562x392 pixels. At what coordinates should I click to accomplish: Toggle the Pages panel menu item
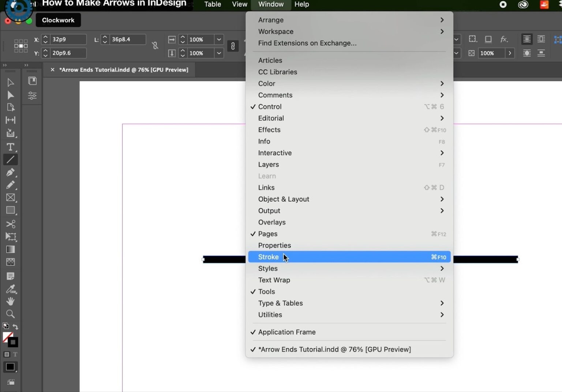tap(349, 234)
